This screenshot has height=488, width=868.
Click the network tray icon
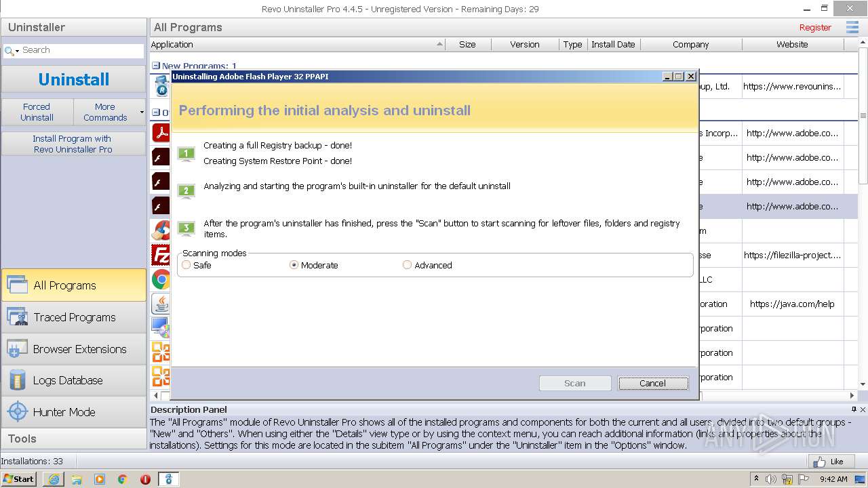pyautogui.click(x=787, y=479)
